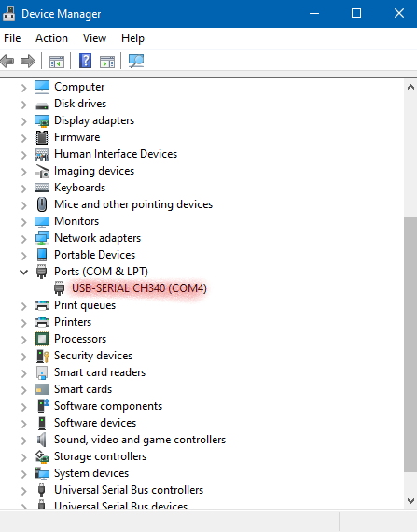Click the Disk drives icon

pyautogui.click(x=42, y=105)
